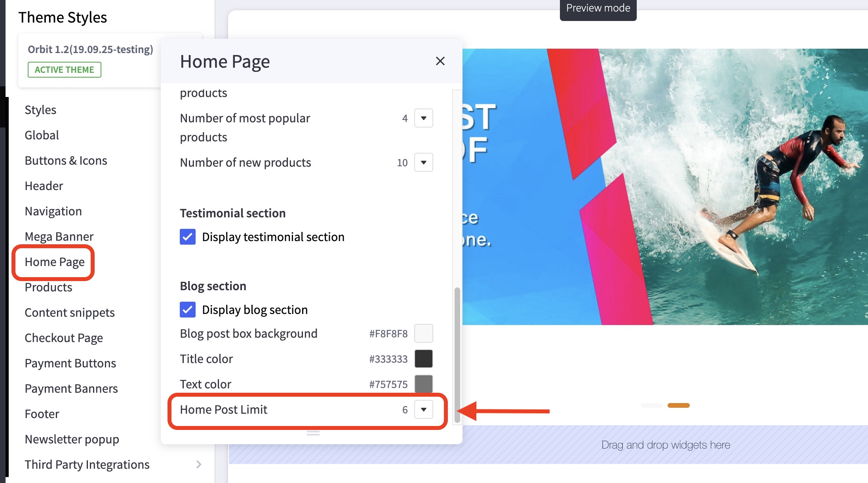
Task: Open the Text color swatch
Action: [423, 384]
